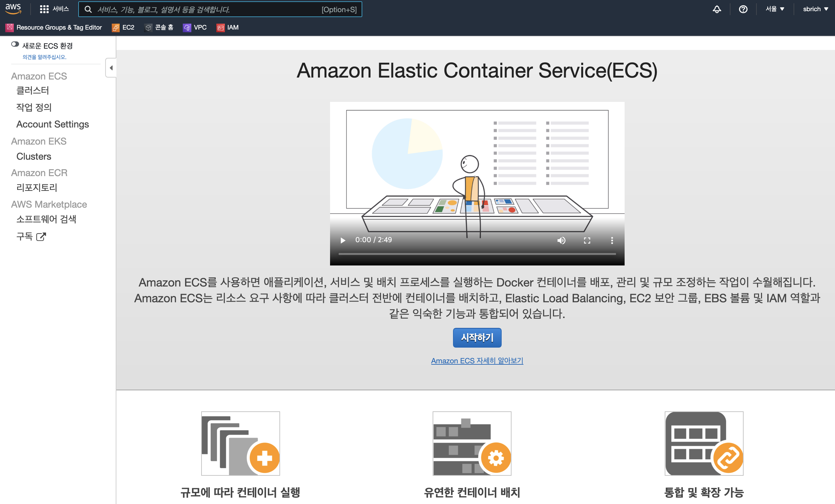Collapse the left navigation panel
This screenshot has height=504, width=835.
pyautogui.click(x=111, y=68)
